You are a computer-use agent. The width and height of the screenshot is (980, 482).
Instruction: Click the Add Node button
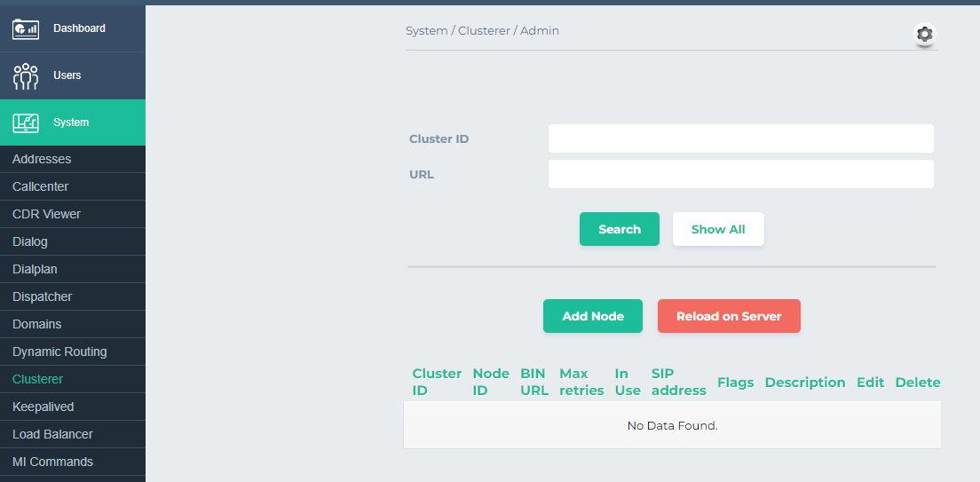pyautogui.click(x=592, y=316)
